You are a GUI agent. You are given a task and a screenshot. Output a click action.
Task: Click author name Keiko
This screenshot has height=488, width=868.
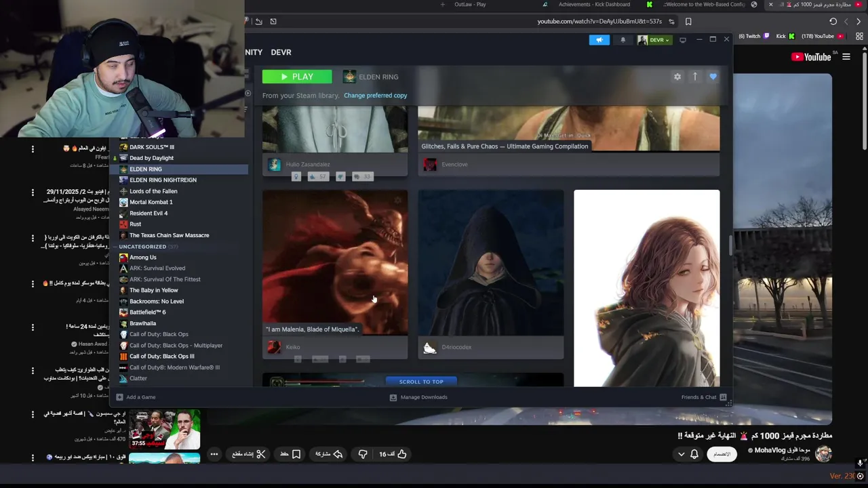(x=293, y=347)
